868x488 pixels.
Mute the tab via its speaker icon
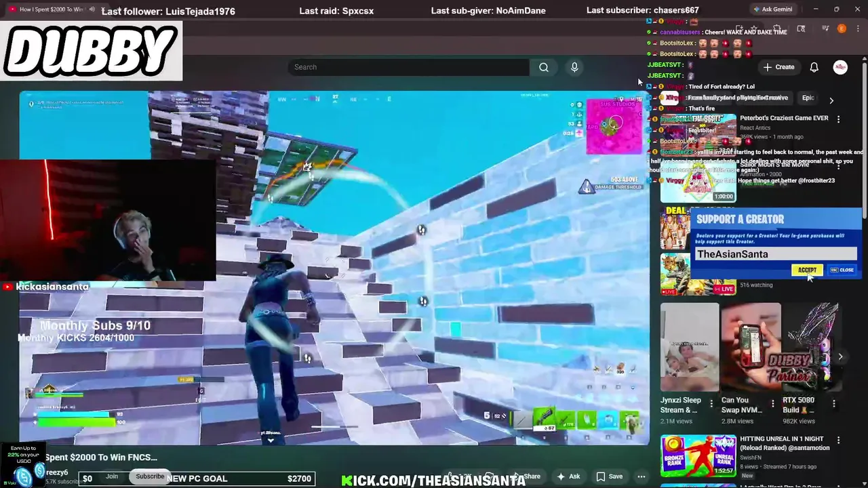click(92, 9)
